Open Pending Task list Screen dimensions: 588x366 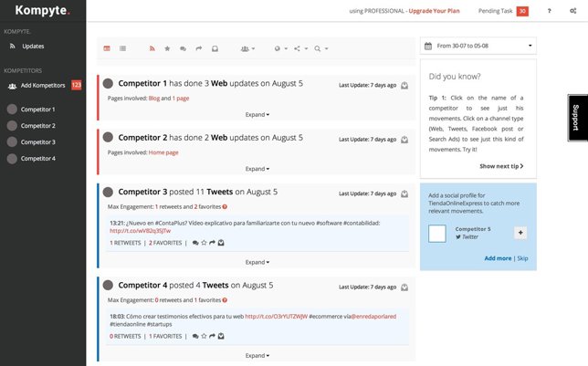click(x=495, y=11)
